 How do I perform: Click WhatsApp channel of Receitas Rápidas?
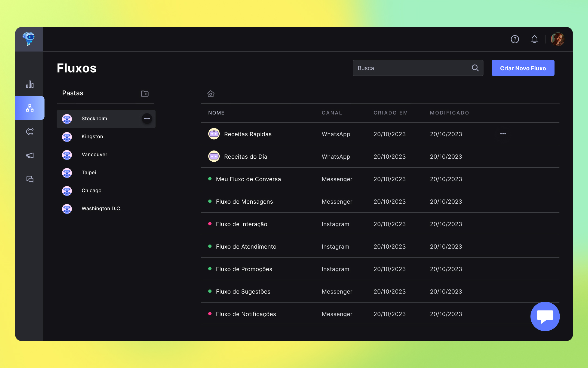336,134
